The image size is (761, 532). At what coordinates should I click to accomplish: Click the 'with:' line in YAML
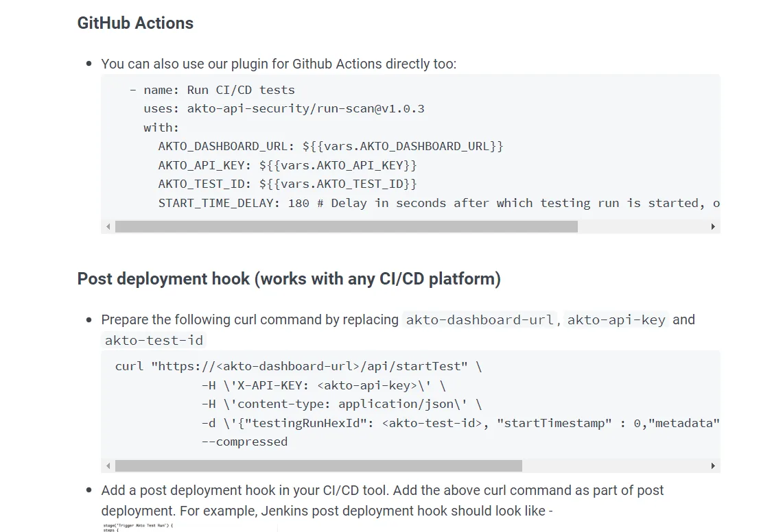[x=161, y=128]
